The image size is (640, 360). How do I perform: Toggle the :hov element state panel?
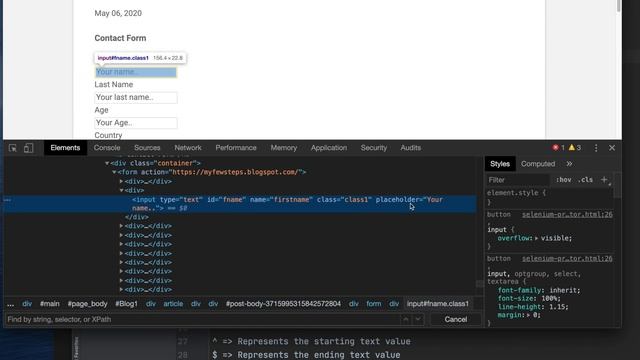click(x=564, y=180)
